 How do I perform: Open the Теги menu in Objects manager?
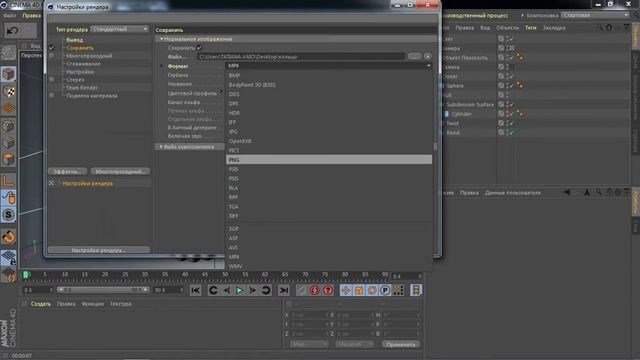531,28
